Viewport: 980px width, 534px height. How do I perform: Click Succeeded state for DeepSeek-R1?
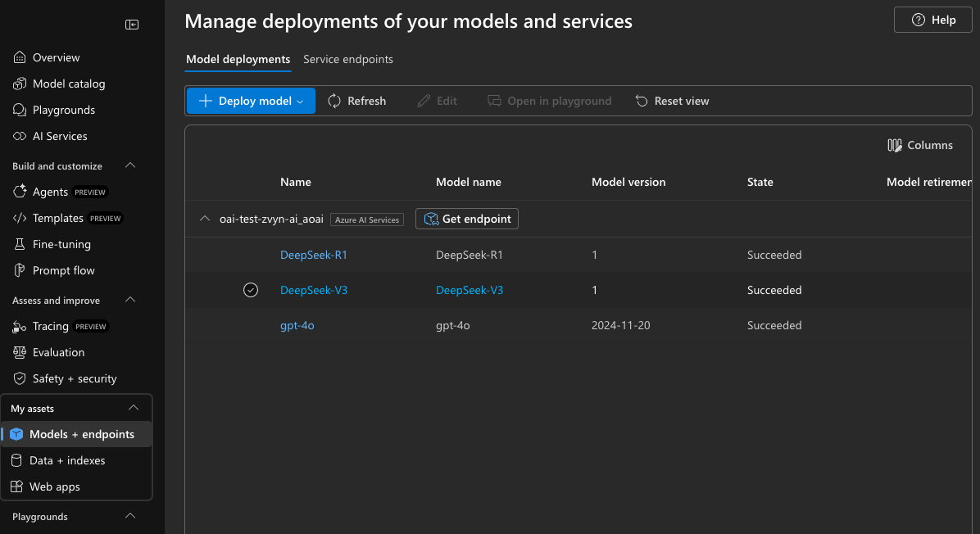774,255
